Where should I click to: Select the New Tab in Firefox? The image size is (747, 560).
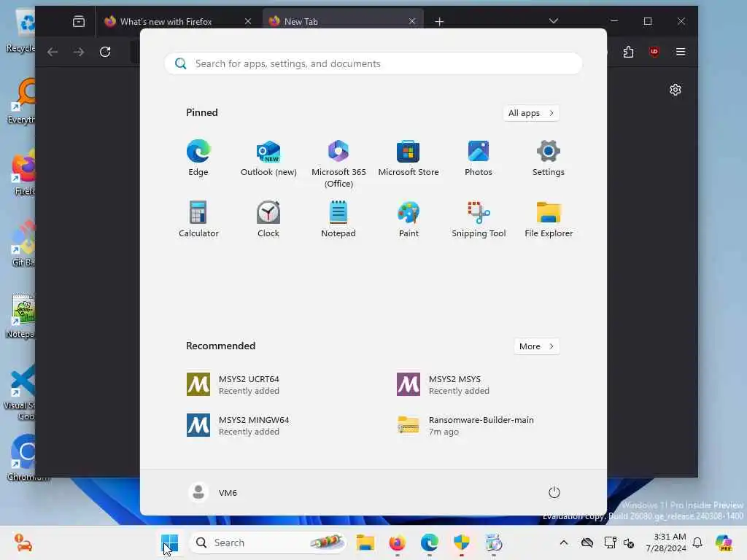click(x=343, y=21)
